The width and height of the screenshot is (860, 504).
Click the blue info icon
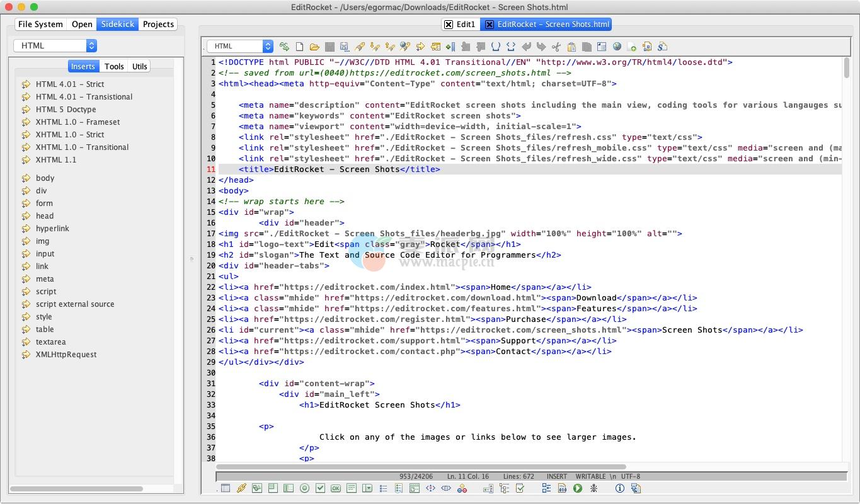click(619, 488)
